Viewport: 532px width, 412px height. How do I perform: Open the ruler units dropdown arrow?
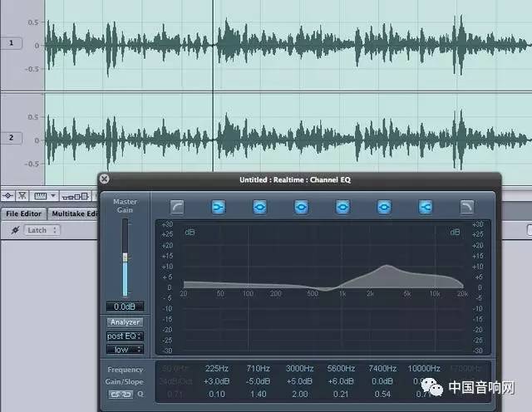[53, 196]
